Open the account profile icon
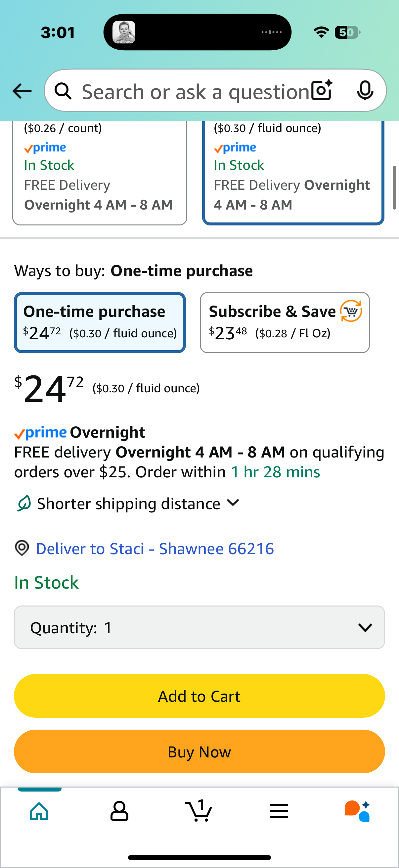This screenshot has height=868, width=399. pyautogui.click(x=119, y=811)
